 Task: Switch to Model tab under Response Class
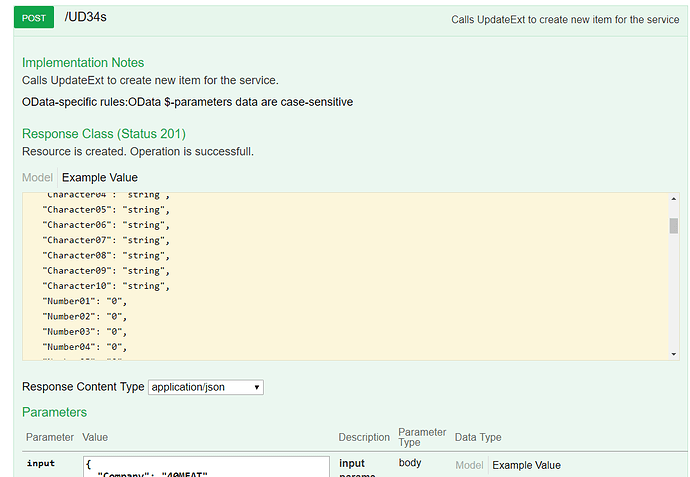click(37, 178)
